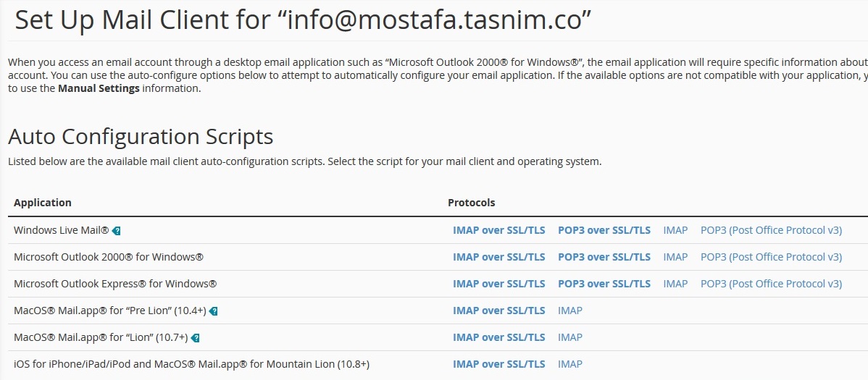Click info icon beside MacOS Lion (10.7+)
Viewport: 868px width, 380px height.
tap(196, 338)
